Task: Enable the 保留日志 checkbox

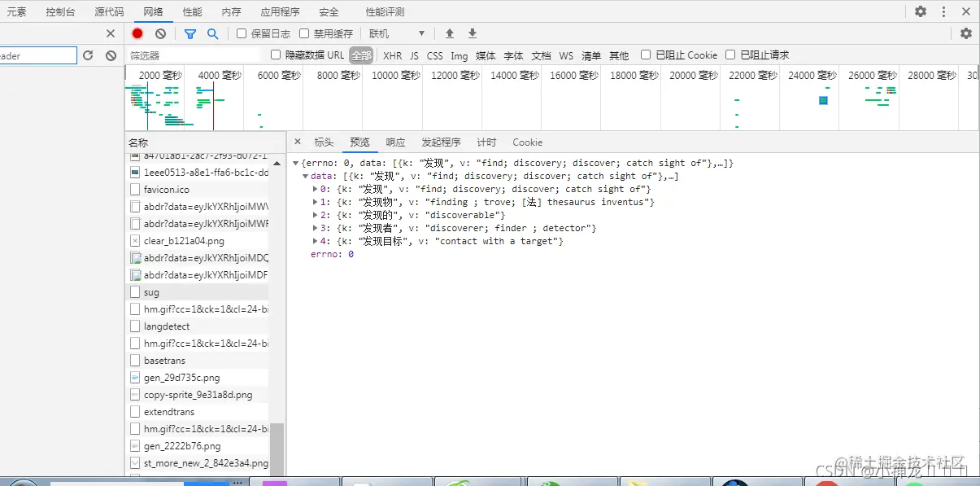Action: point(242,33)
